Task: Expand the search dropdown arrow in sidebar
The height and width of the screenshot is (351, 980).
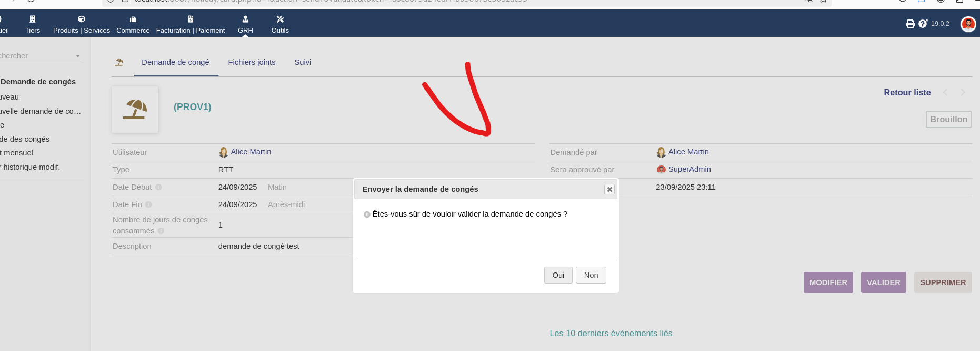Action: click(x=78, y=56)
